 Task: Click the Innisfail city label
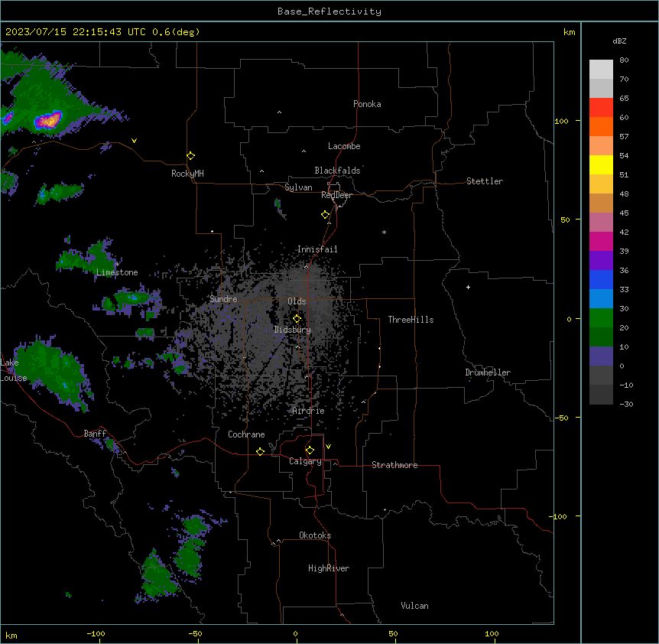point(317,249)
